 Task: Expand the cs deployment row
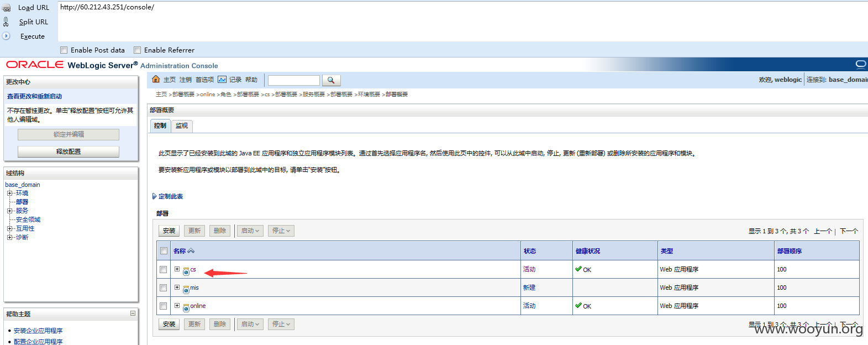point(177,269)
